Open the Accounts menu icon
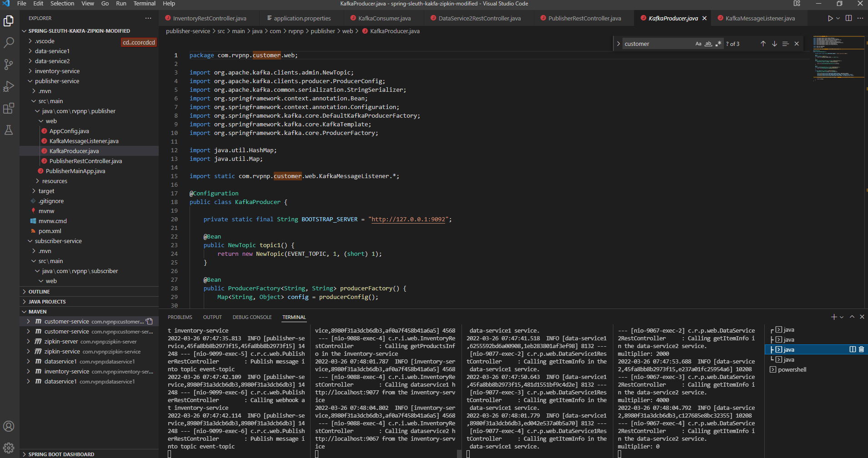This screenshot has height=458, width=868. (9, 426)
